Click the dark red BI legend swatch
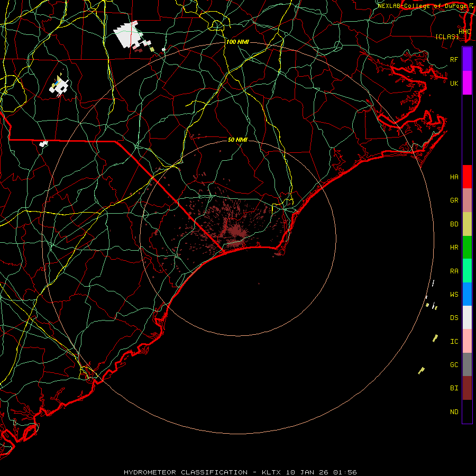The width and height of the screenshot is (476, 476). pyautogui.click(x=467, y=388)
